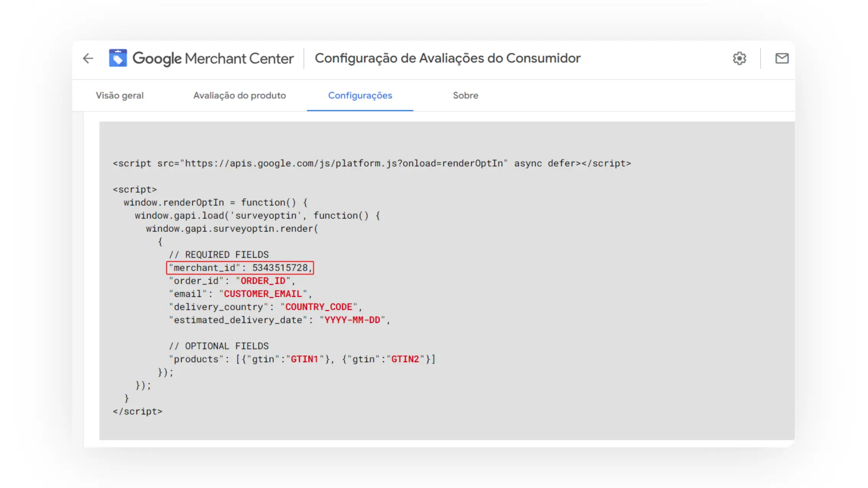Click the ORDER_ID placeholder in code
The width and height of the screenshot is (868, 488).
pyautogui.click(x=263, y=281)
